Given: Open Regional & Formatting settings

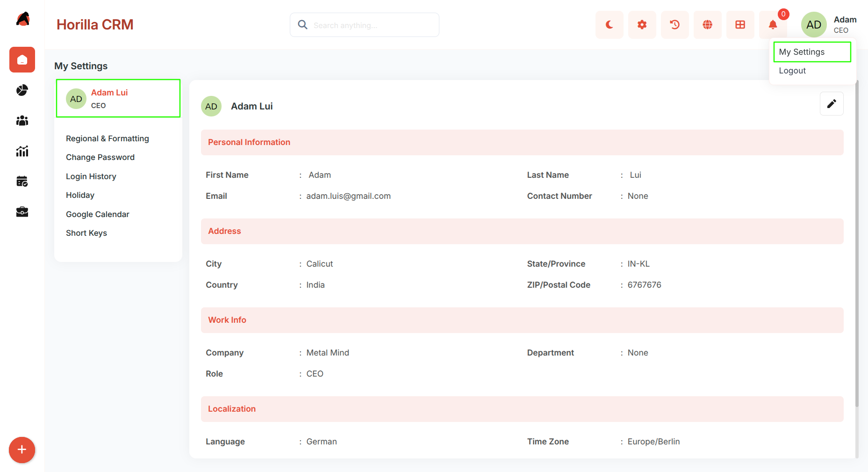Looking at the screenshot, I should [108, 138].
